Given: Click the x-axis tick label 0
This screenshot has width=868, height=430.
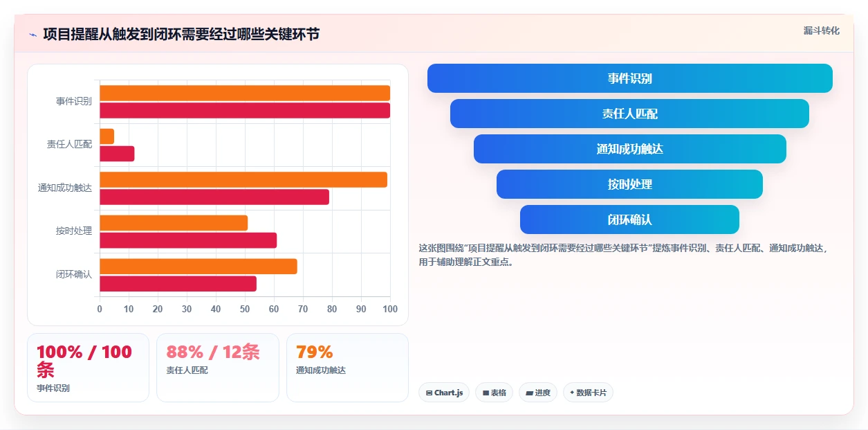Looking at the screenshot, I should (x=100, y=309).
